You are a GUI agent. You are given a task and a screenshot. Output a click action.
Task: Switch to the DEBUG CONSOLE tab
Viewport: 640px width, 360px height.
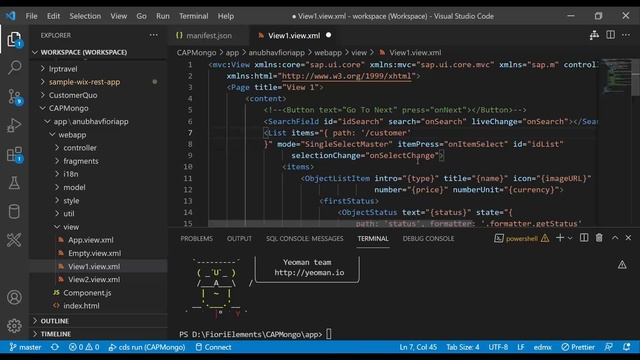point(428,238)
